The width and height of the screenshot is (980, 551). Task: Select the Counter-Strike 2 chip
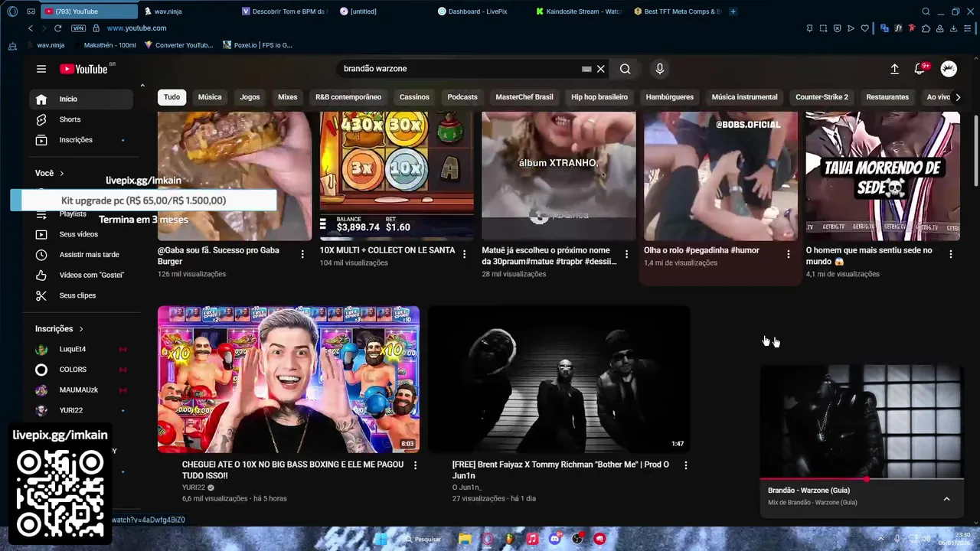tap(822, 97)
